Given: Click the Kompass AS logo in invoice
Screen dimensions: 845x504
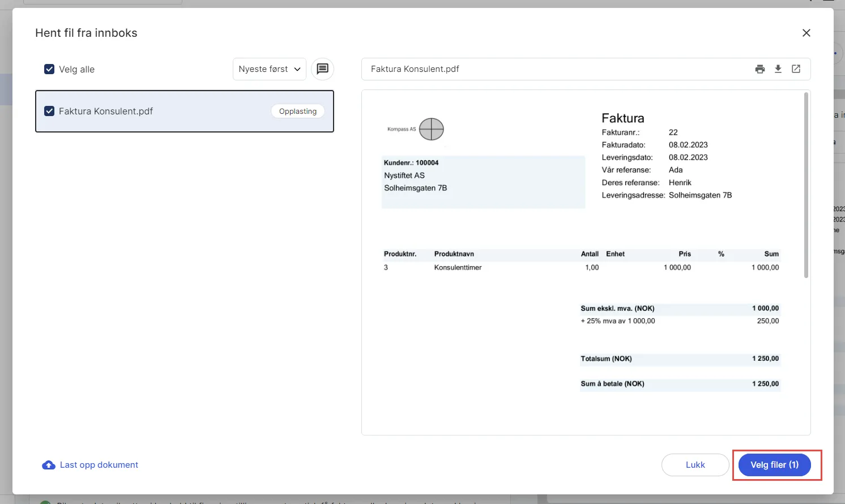Looking at the screenshot, I should coord(416,129).
